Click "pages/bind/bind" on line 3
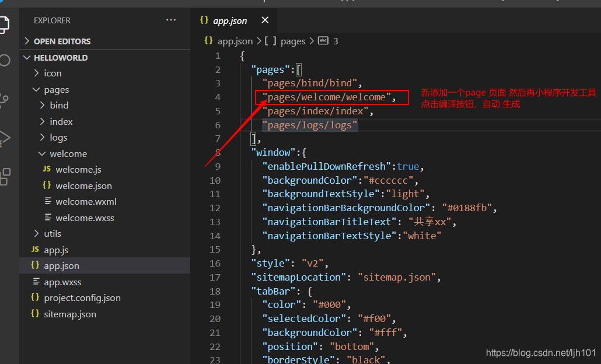This screenshot has width=601, height=364. (310, 83)
